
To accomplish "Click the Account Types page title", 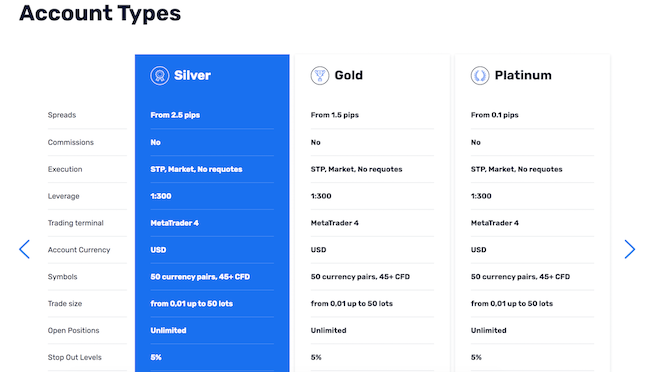I will (x=100, y=13).
